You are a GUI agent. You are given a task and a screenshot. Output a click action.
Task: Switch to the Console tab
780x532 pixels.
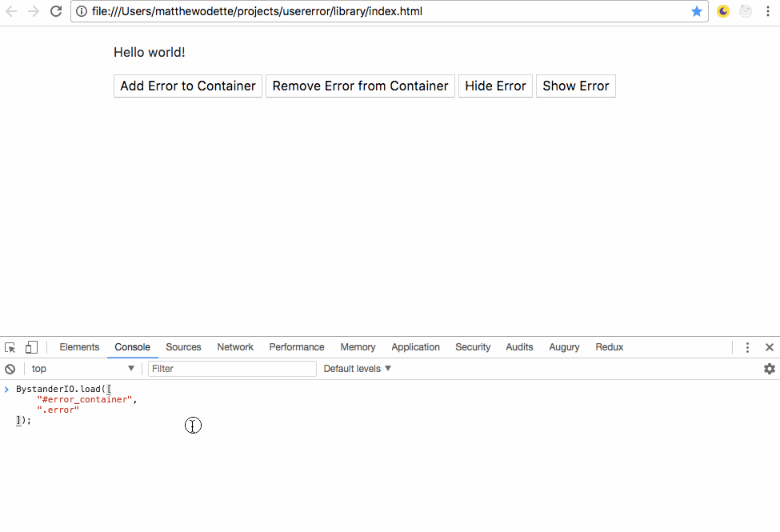(132, 347)
